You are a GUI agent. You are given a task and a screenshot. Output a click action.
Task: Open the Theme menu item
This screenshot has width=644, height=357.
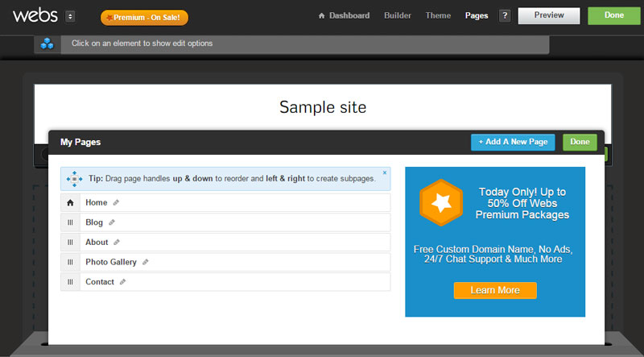(438, 15)
